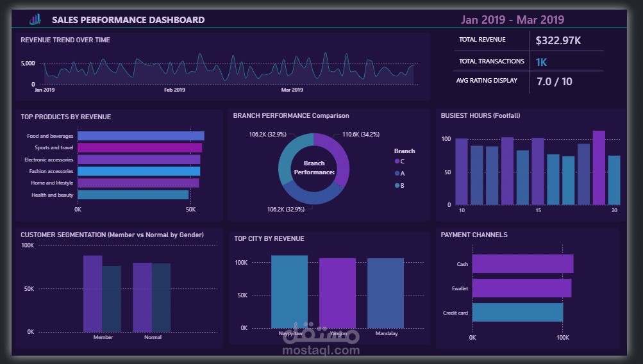643x364 pixels.
Task: Click the Ewallet payment channel bar
Action: point(522,288)
